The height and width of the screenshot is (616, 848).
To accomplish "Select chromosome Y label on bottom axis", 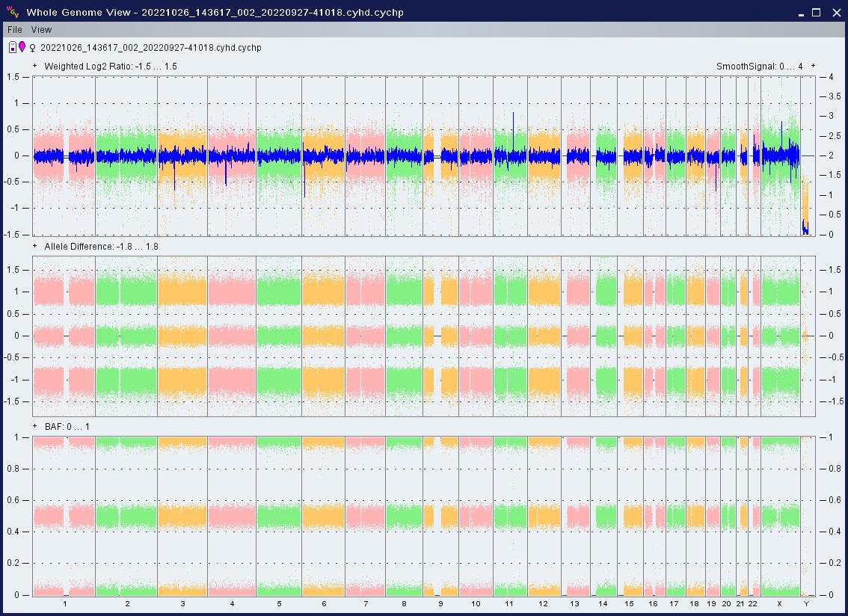I will 805,603.
